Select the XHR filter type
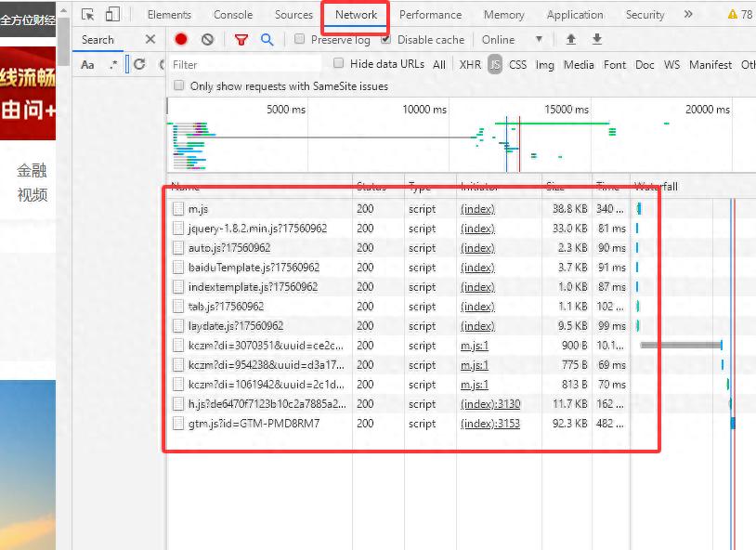756x550 pixels. click(470, 64)
